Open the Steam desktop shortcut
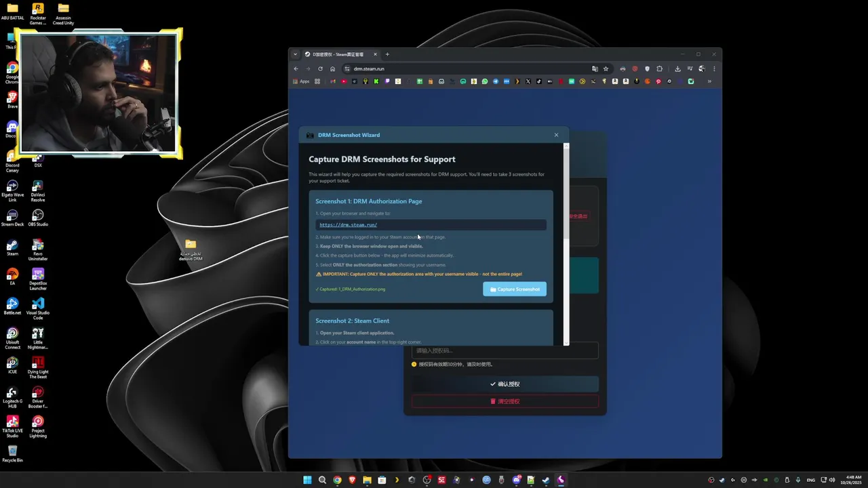The image size is (868, 488). tap(12, 247)
